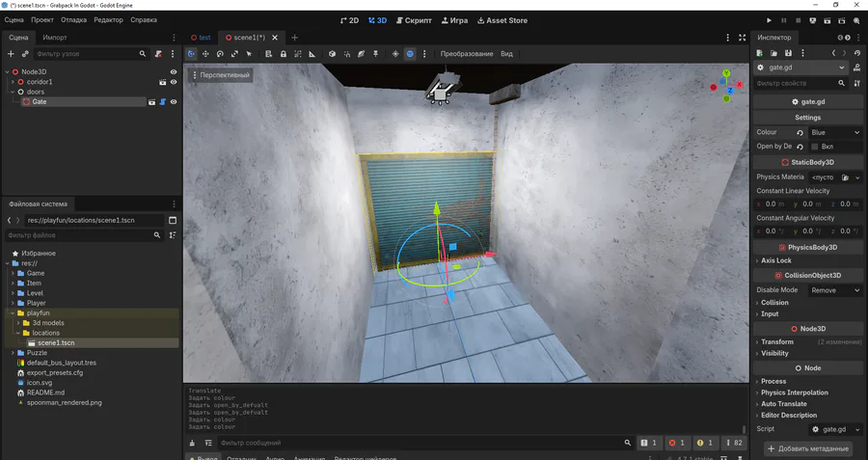
Task: Clear output log with broom icon
Action: [x=192, y=443]
